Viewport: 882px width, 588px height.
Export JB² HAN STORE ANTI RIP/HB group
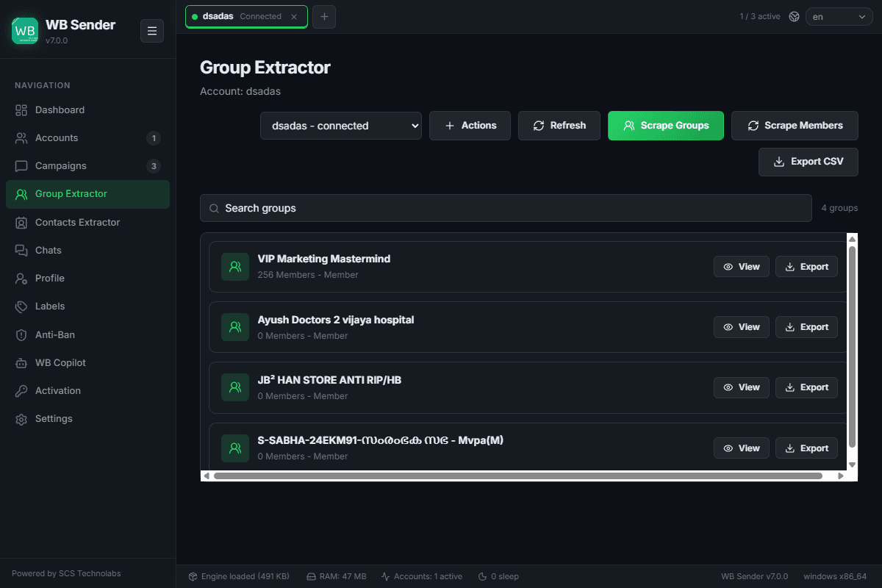tap(806, 387)
